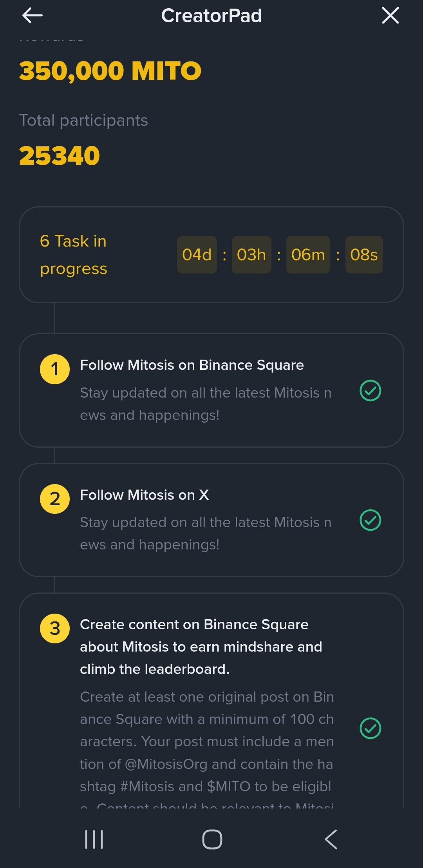Tap green checkmark for Follow Binance Square task
423x868 pixels.
pos(370,391)
